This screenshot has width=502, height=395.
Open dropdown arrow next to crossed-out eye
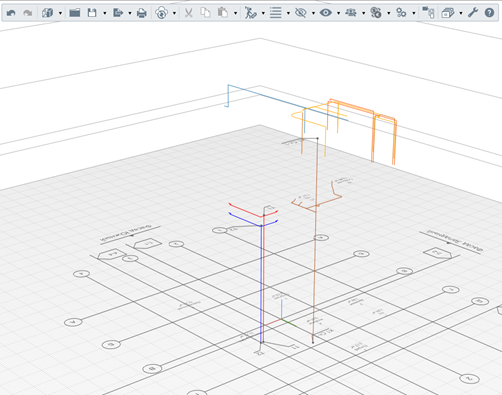[313, 13]
